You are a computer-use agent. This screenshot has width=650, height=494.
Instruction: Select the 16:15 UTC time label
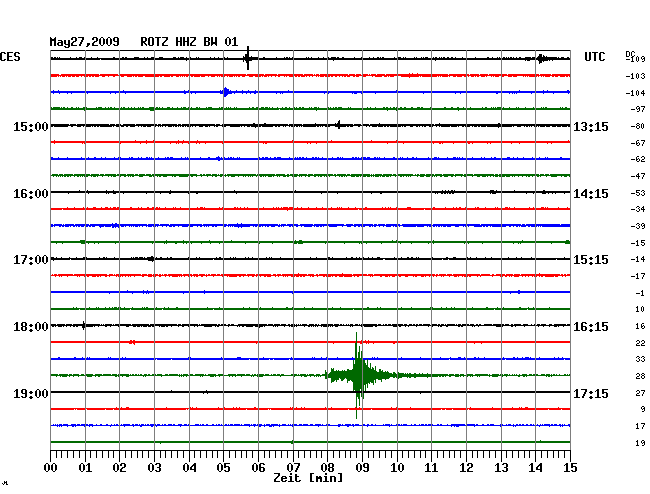(x=591, y=327)
